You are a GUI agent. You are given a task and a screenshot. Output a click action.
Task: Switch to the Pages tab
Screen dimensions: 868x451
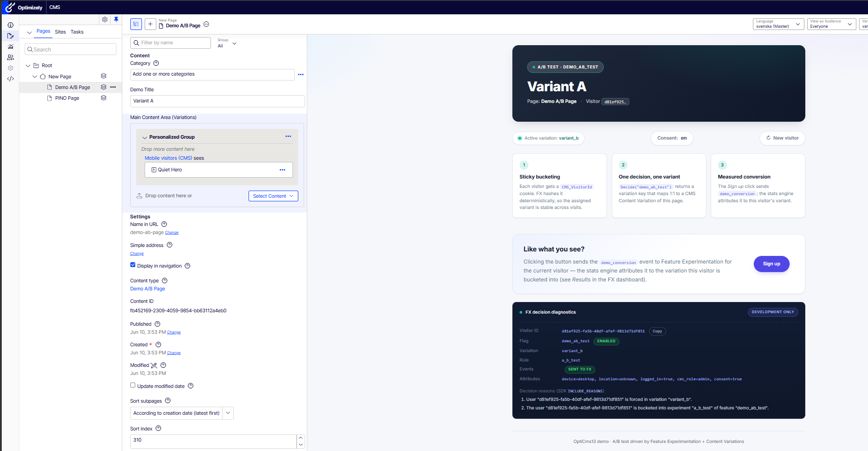click(43, 31)
